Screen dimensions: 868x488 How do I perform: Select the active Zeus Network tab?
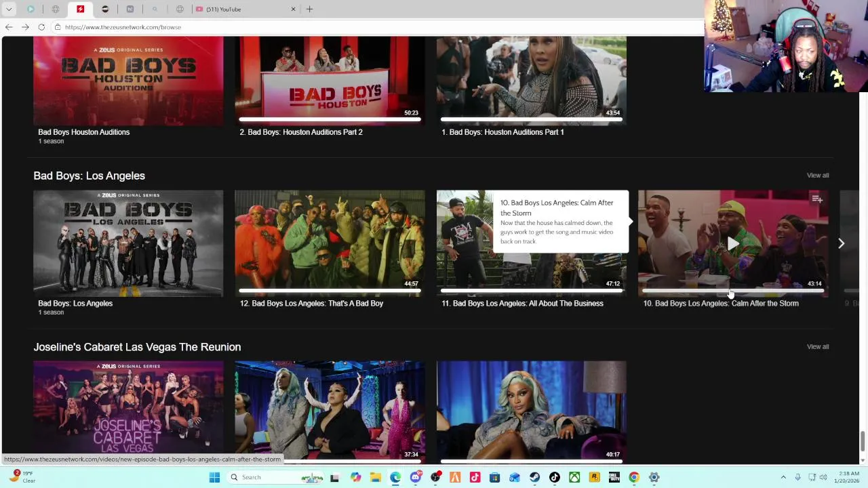pyautogui.click(x=80, y=9)
